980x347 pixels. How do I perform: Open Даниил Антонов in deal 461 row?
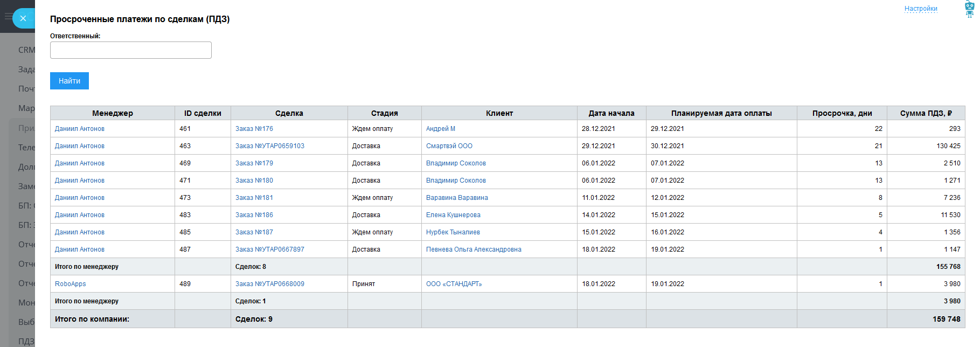(x=79, y=129)
